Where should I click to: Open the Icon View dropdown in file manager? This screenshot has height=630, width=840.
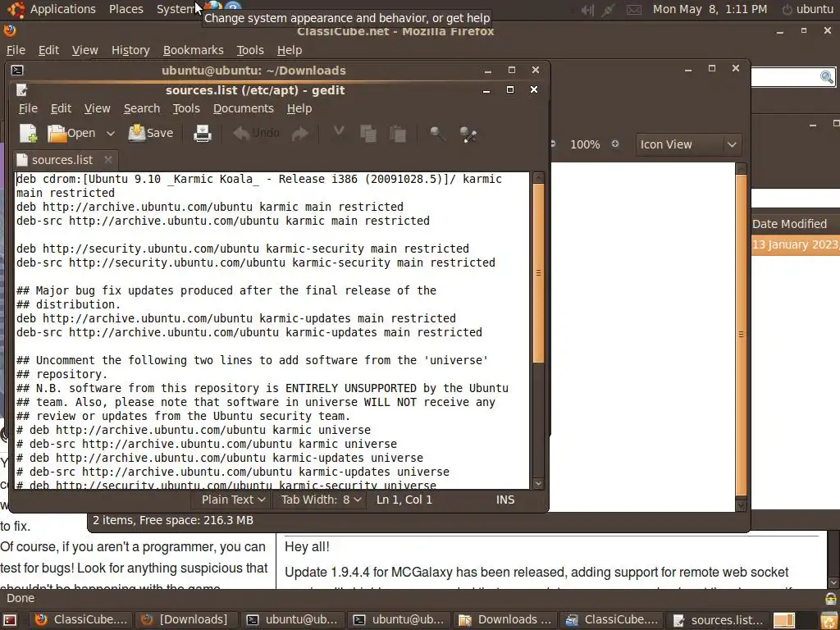click(688, 144)
